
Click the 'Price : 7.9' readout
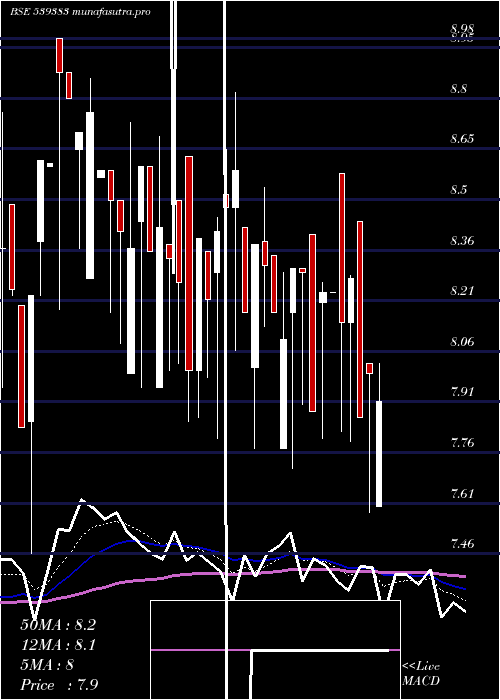click(x=59, y=684)
